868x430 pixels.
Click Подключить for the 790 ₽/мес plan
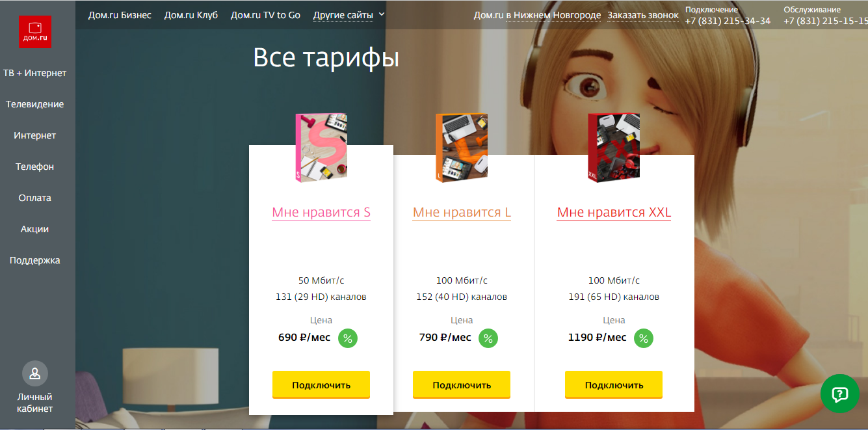pos(462,384)
